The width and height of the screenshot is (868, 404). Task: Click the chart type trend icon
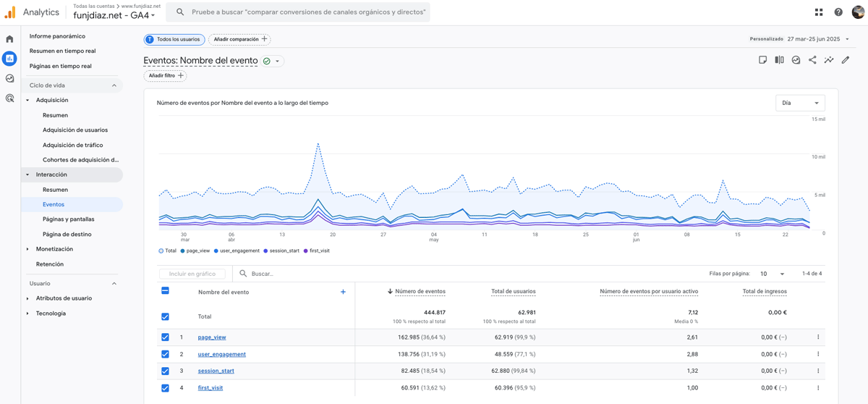tap(796, 60)
